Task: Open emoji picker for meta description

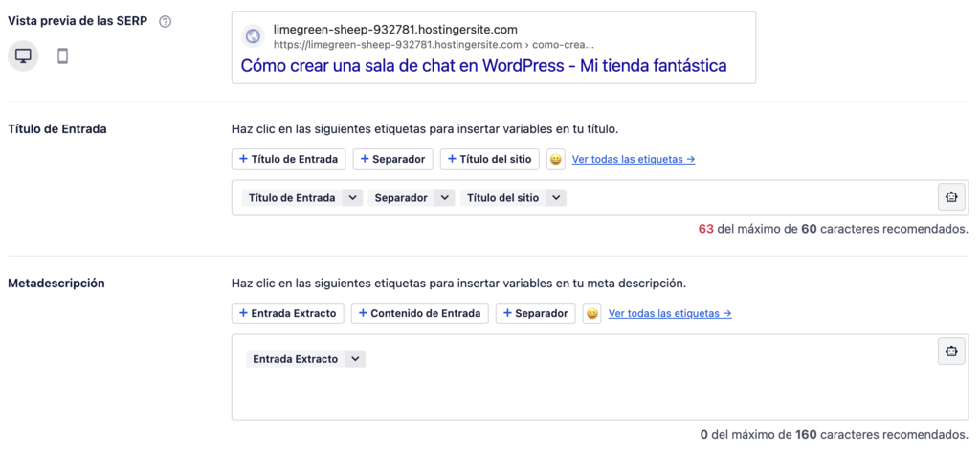Action: (591, 313)
